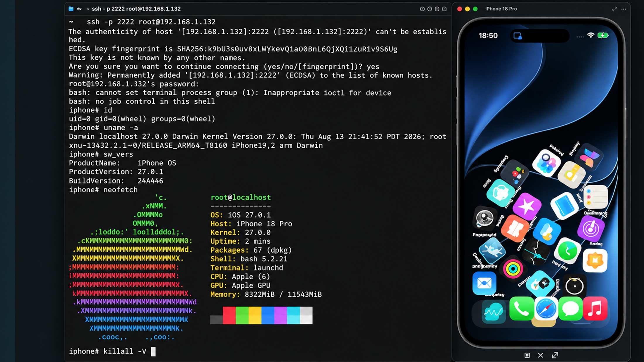The height and width of the screenshot is (362, 644).
Task: Click the 'Shell: bash 5.2.21' line
Action: (249, 259)
